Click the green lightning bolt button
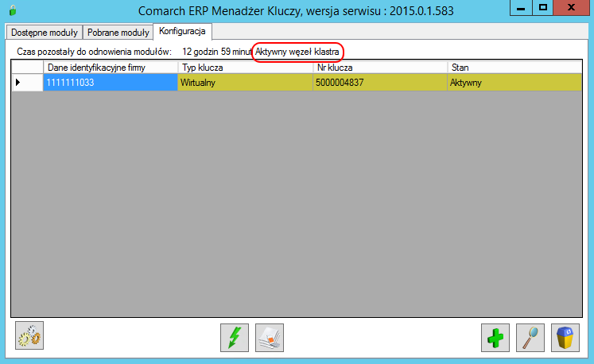594x364 pixels. point(235,338)
